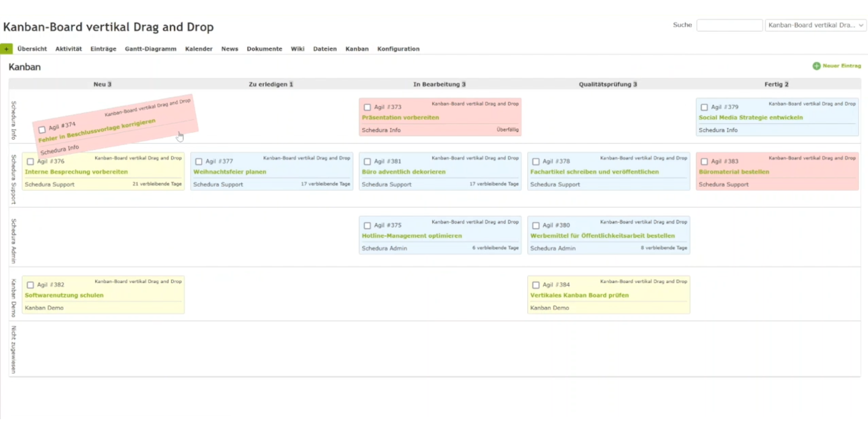Select the checkbox on Agil #377 card
Viewport: 868px width, 434px height.
(199, 161)
